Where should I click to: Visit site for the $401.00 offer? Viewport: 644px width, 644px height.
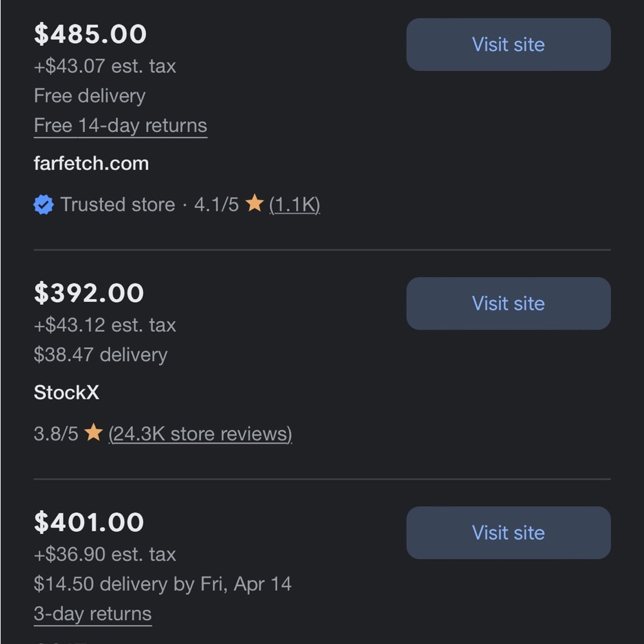point(508,533)
